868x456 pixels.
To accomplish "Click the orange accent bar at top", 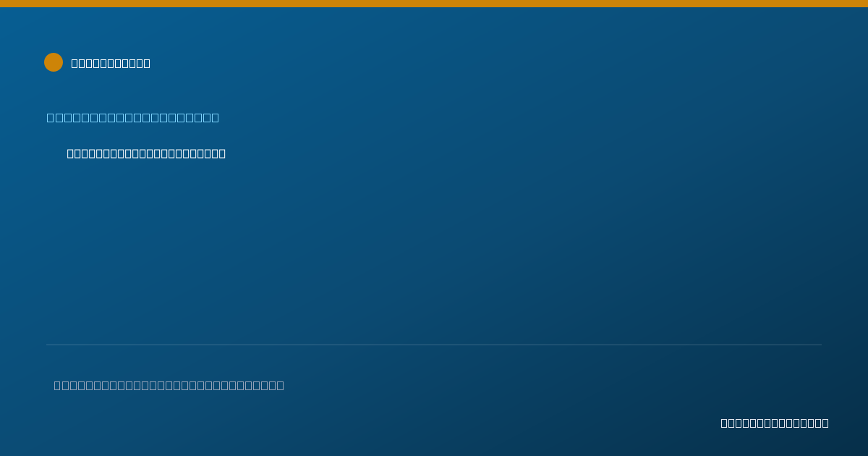I will 434,4.
